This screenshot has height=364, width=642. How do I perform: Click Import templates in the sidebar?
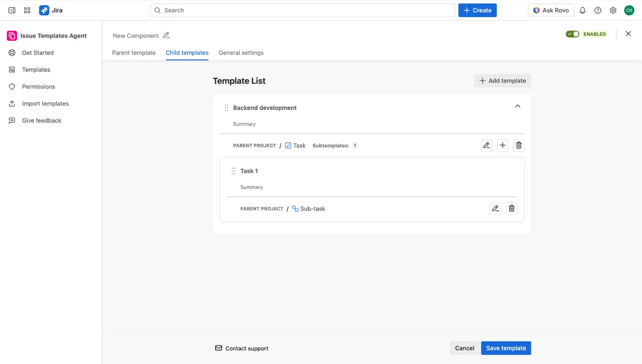point(45,104)
